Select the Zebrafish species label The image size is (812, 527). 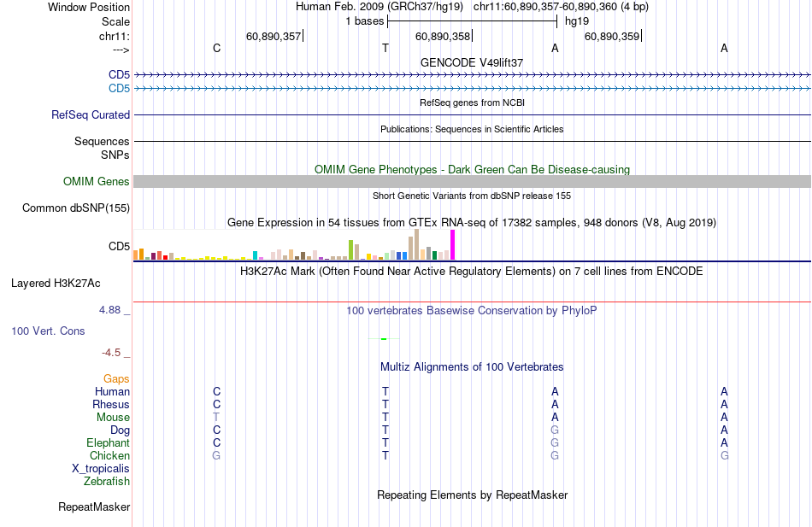point(107,482)
